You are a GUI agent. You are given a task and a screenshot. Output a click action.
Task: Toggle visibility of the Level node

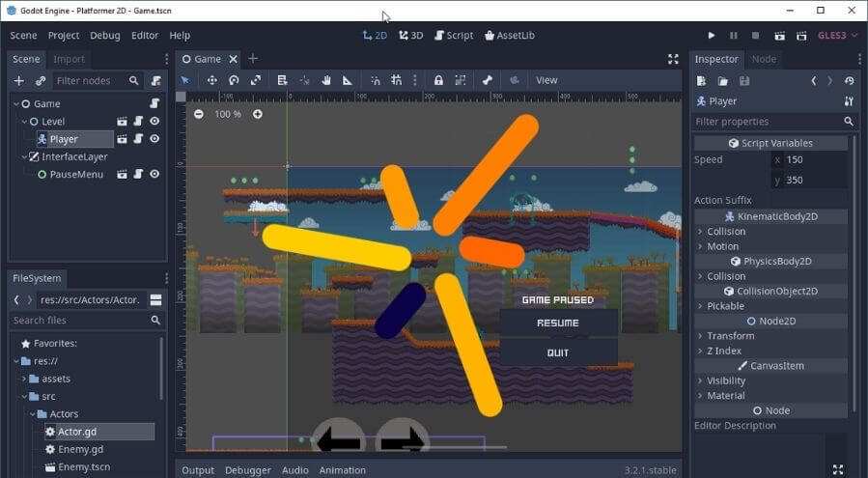point(154,122)
